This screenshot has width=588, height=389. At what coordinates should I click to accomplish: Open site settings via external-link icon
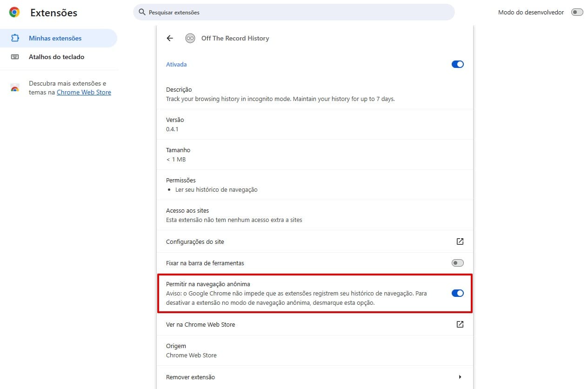click(x=460, y=241)
